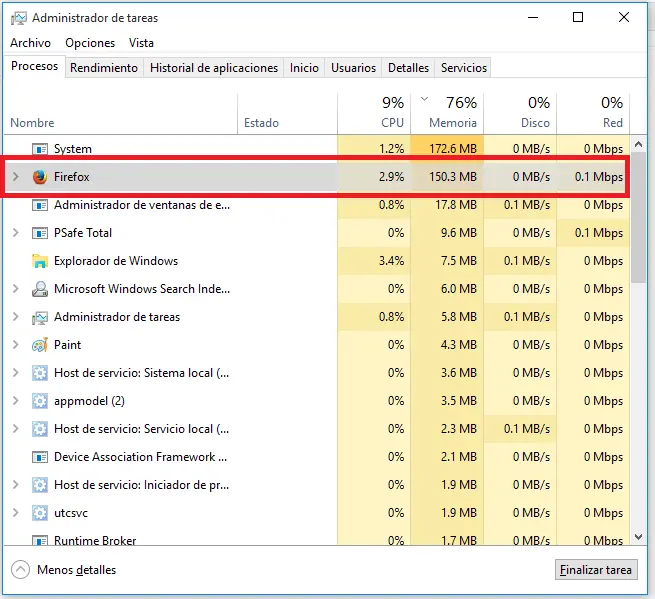Sort by the Disco column header
The image size is (655, 599).
click(520, 114)
